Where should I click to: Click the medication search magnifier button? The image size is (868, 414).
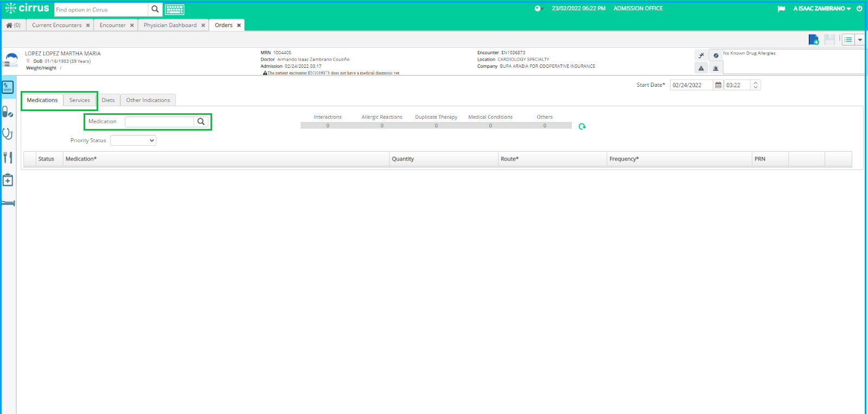pos(201,122)
